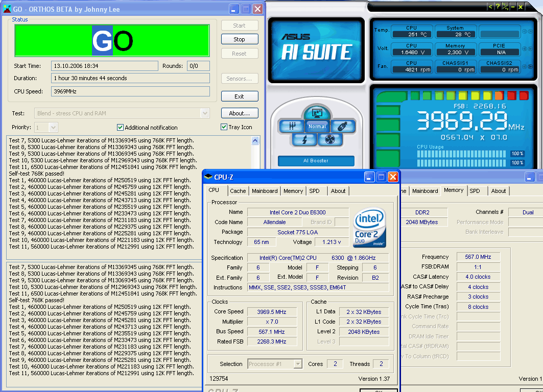Switch the °C/°F temperature unit icon
The width and height of the screenshot is (543, 392).
(505, 7)
